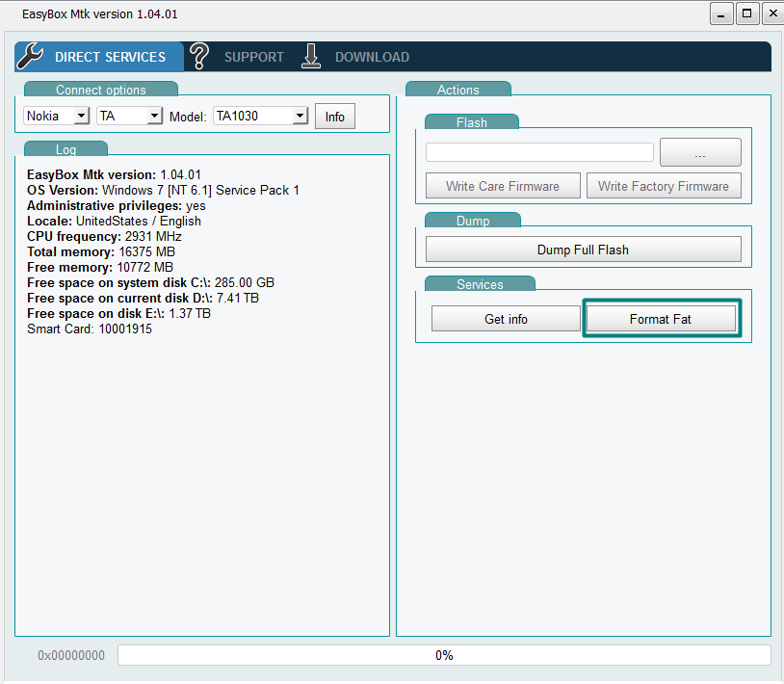Click the 0% progress bar

click(x=444, y=655)
